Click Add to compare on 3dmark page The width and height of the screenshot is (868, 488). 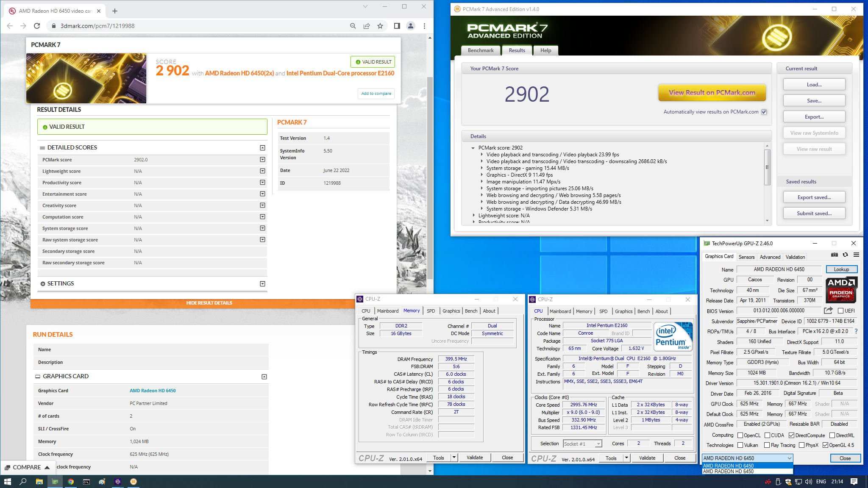click(376, 94)
